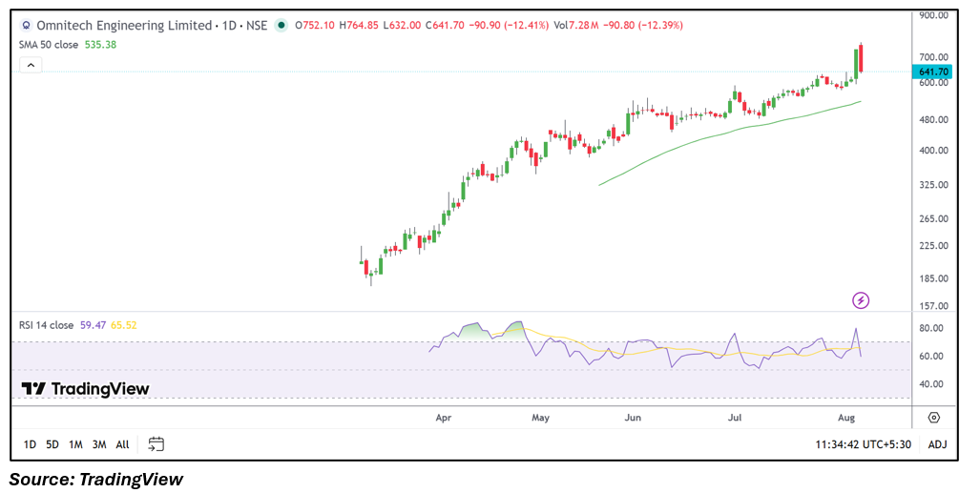Image resolution: width=980 pixels, height=493 pixels.
Task: Click the green market status dot
Action: click(281, 26)
